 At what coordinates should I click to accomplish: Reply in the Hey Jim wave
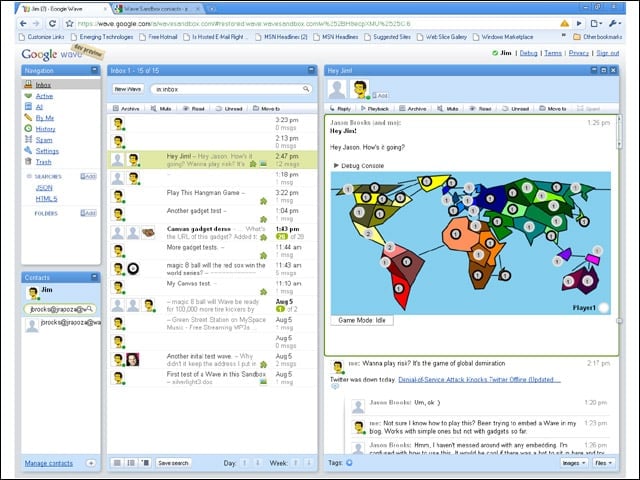click(x=340, y=109)
